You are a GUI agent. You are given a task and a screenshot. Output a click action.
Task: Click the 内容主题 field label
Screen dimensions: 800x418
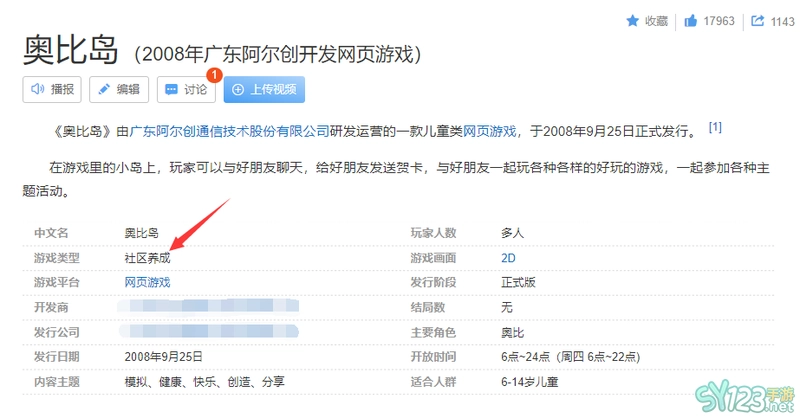(57, 382)
